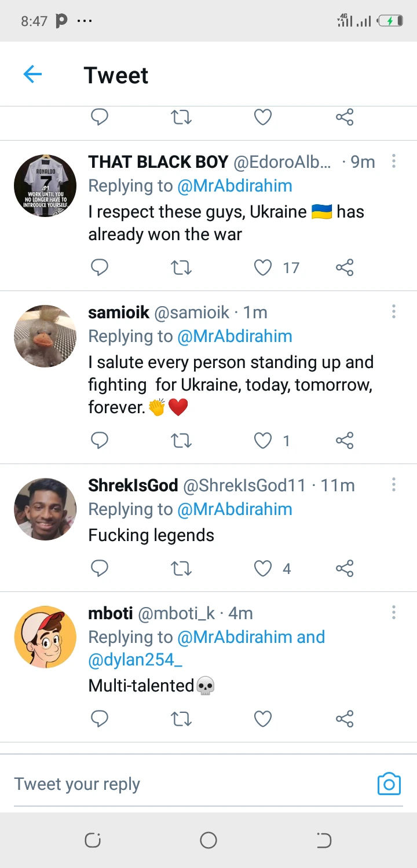Retweet THAT BLACK BOY's reply

point(181,267)
